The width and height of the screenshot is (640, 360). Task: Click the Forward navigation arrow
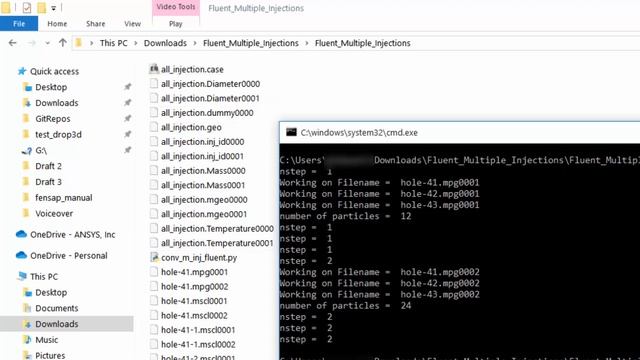click(32, 43)
